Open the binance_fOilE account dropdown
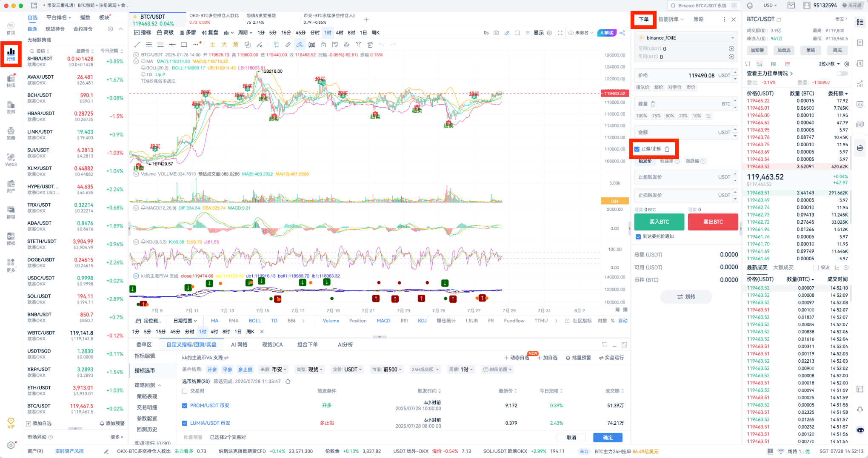The height and width of the screenshot is (458, 868). (x=685, y=37)
